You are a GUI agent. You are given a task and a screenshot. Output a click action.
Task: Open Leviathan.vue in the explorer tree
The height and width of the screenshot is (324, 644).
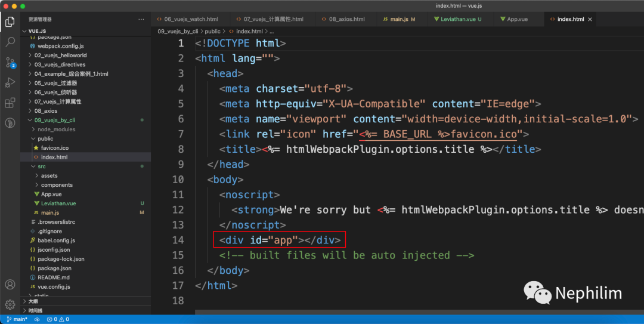pyautogui.click(x=58, y=203)
